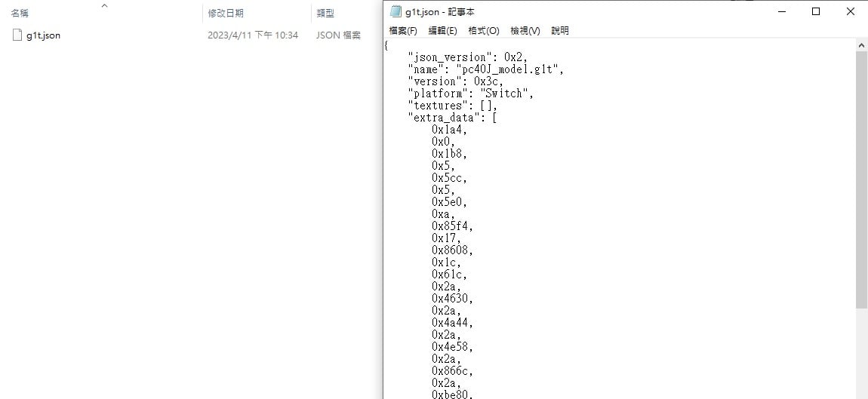The height and width of the screenshot is (399, 868).
Task: Click the Notepad icon in title bar
Action: pos(396,11)
